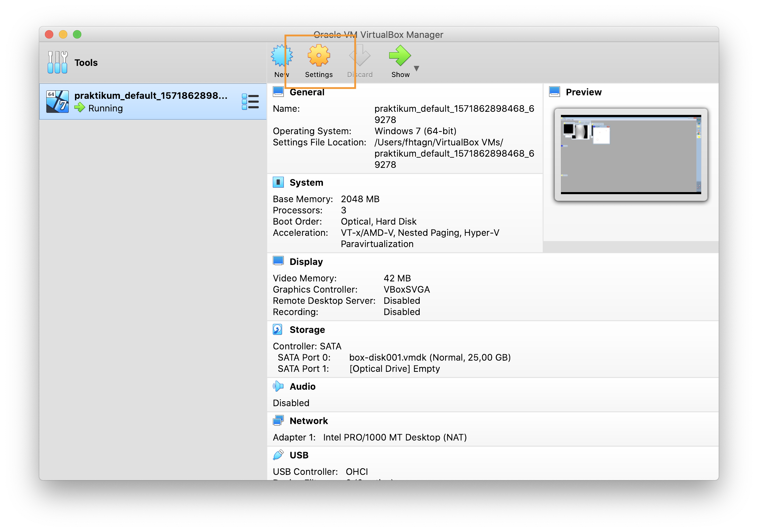758x532 pixels.
Task: Click the green zoom window button
Action: (77, 34)
